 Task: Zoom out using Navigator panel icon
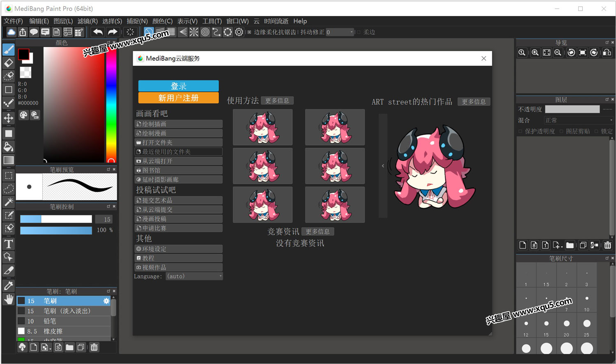558,53
